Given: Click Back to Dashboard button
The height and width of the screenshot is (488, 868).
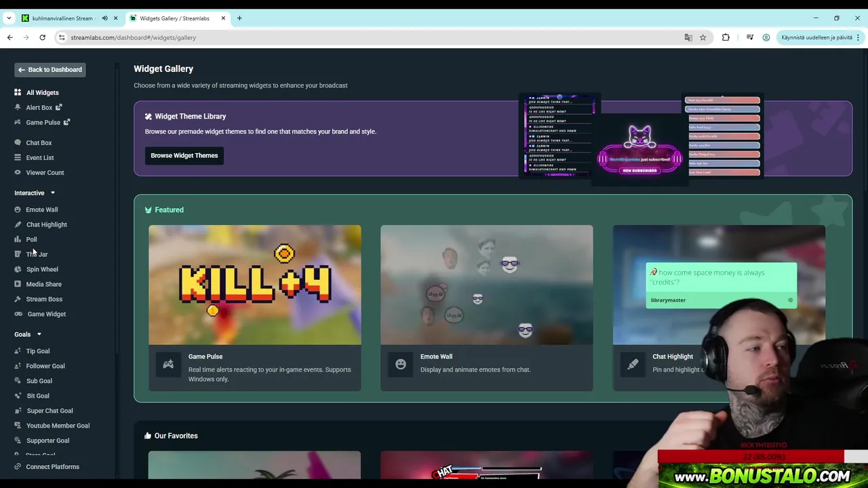Looking at the screenshot, I should [50, 70].
